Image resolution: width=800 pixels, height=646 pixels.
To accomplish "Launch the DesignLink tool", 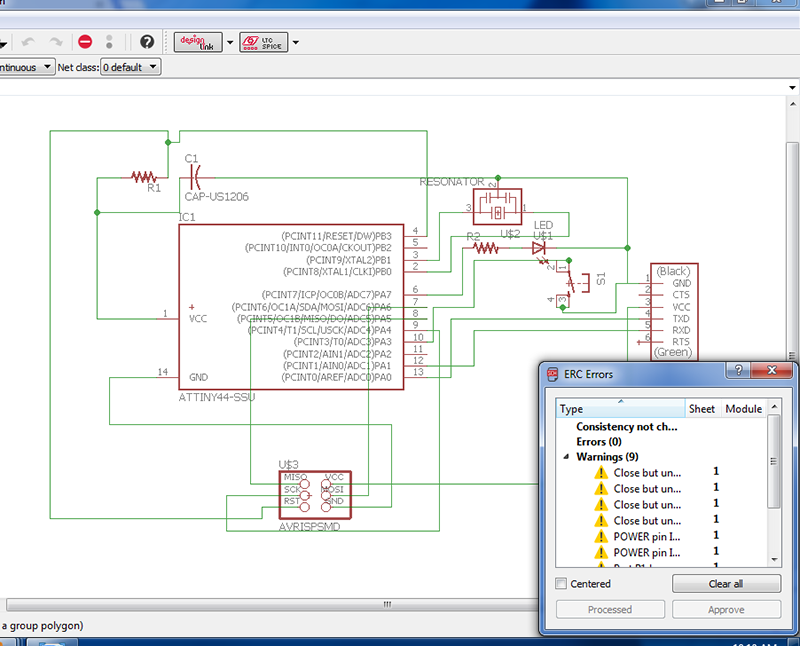I will click(198, 42).
